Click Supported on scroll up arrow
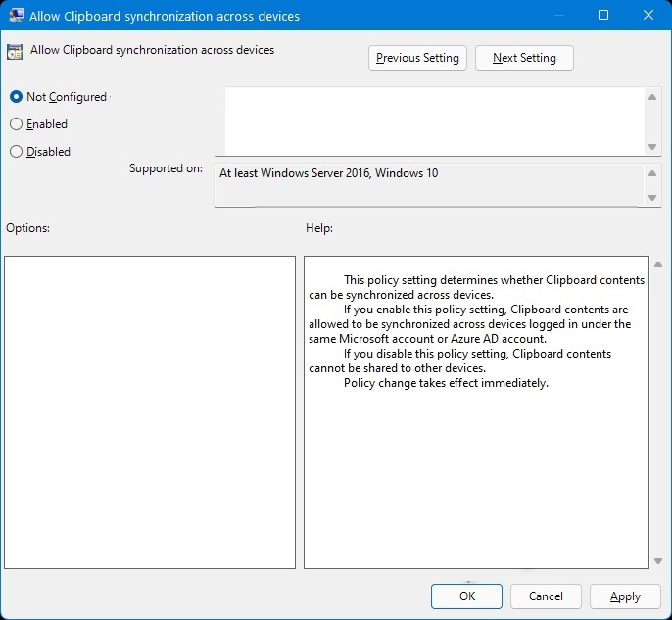 click(x=652, y=173)
